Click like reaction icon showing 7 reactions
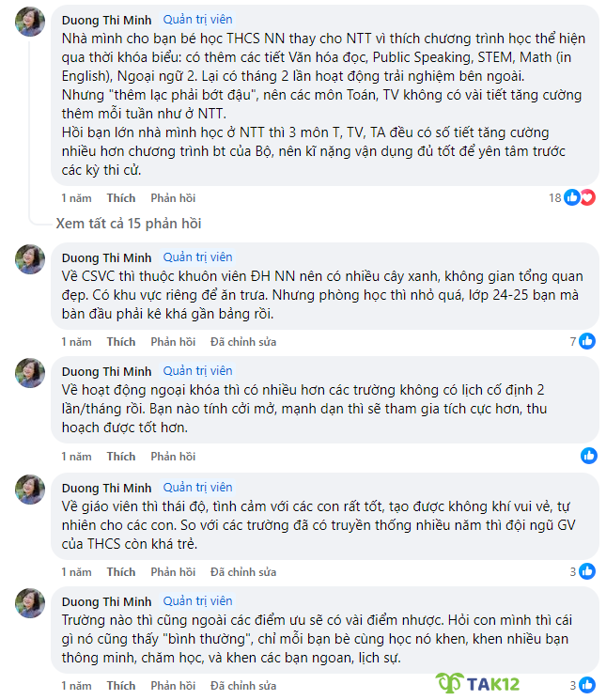The height and width of the screenshot is (700, 606). tap(587, 341)
